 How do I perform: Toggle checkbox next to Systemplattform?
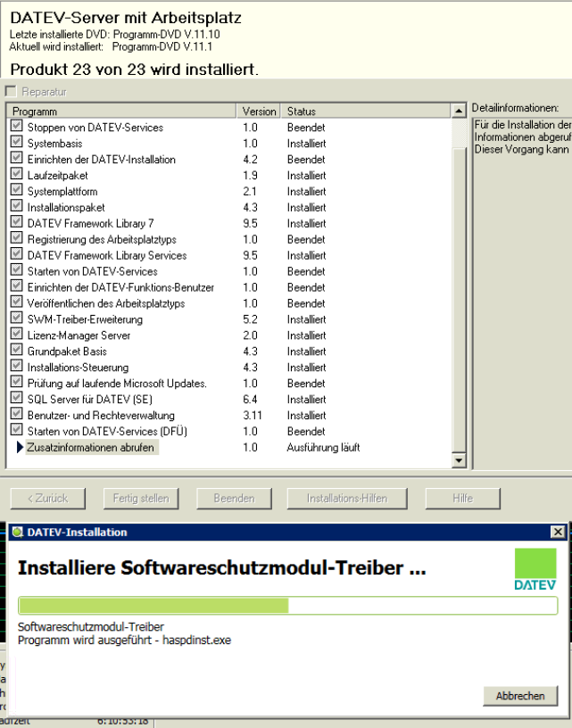point(16,190)
